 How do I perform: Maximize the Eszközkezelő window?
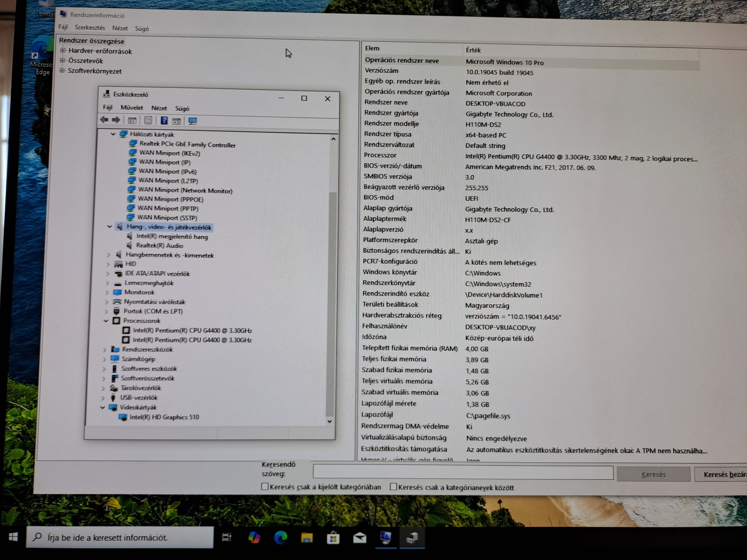(x=304, y=98)
